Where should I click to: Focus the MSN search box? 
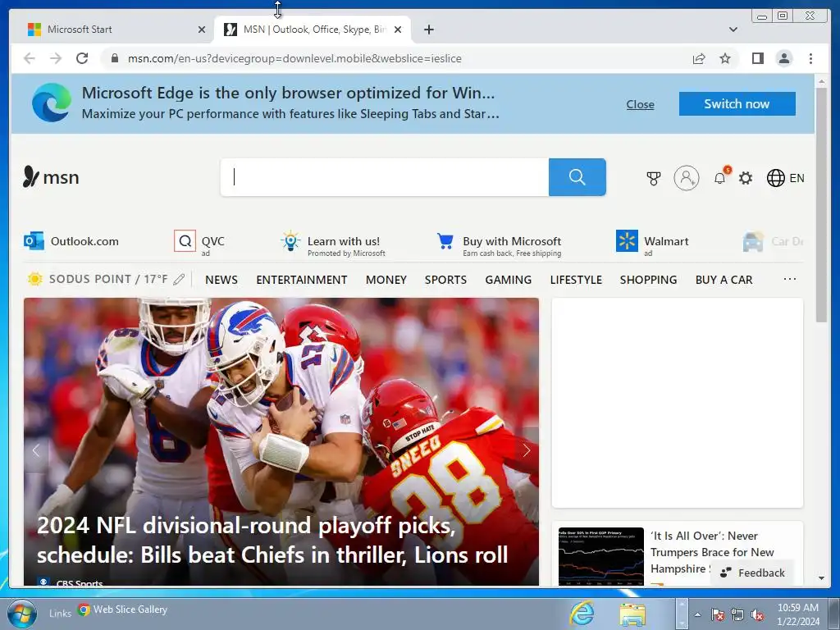click(x=385, y=177)
